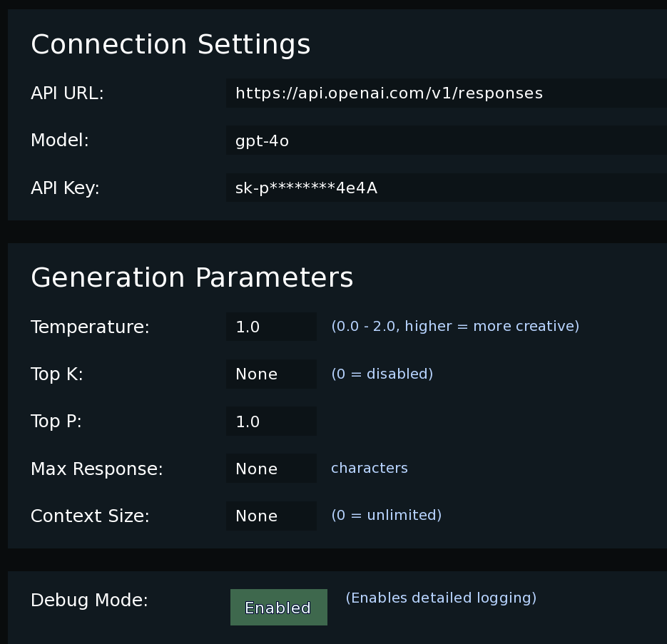
Task: Click the Max Response value field
Action: click(x=271, y=469)
